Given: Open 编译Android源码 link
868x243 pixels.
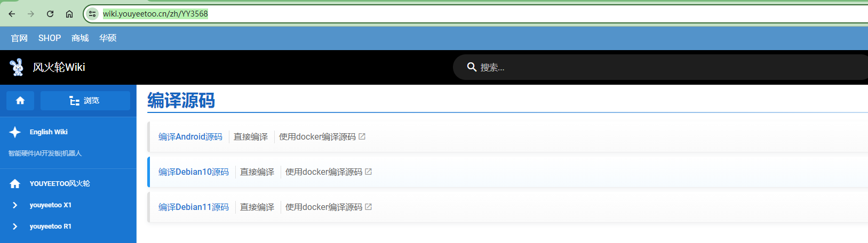Looking at the screenshot, I should (x=190, y=137).
